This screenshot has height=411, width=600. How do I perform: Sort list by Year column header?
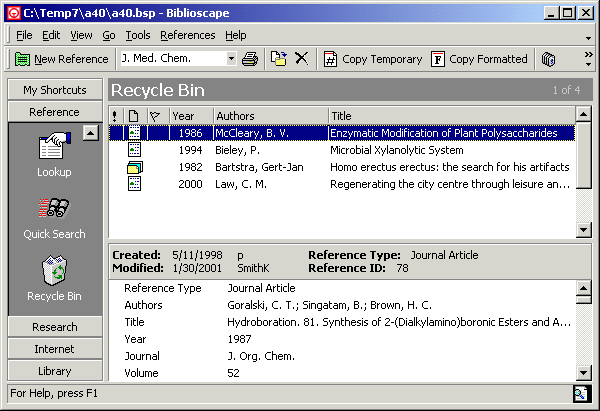point(191,116)
